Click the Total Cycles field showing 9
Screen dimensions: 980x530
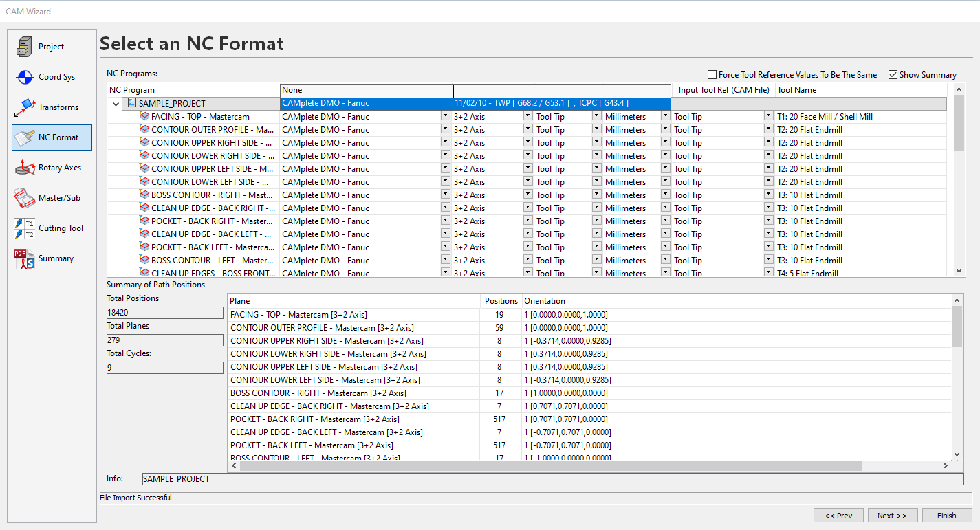click(165, 368)
